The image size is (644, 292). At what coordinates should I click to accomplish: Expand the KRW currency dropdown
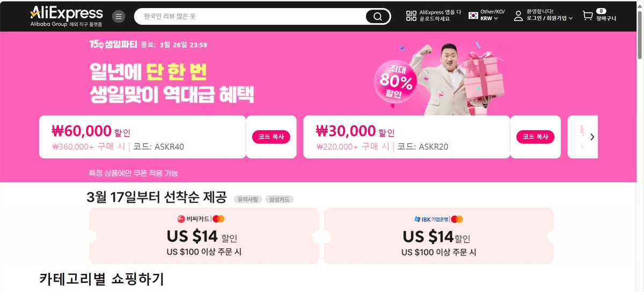click(489, 18)
